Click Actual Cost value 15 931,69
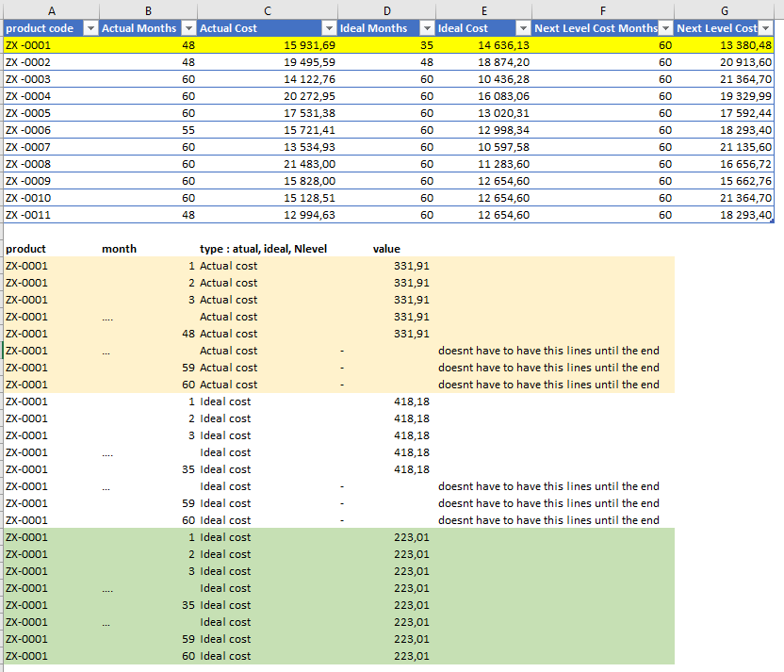 tap(268, 45)
